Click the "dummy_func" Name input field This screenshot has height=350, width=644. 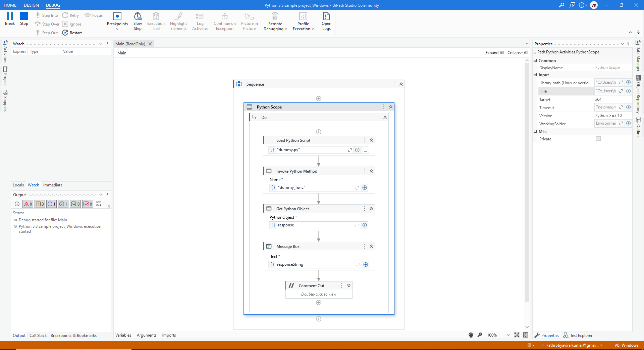click(x=315, y=187)
